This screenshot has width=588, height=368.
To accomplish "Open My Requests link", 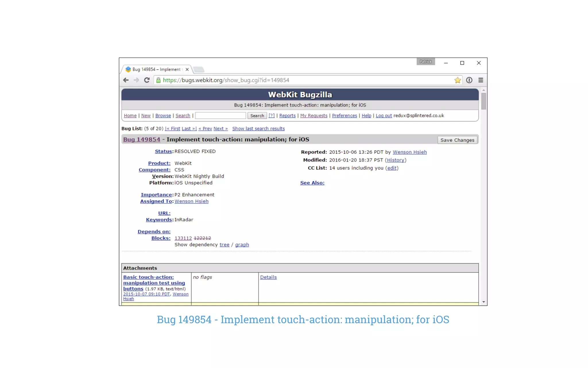I will [x=314, y=116].
